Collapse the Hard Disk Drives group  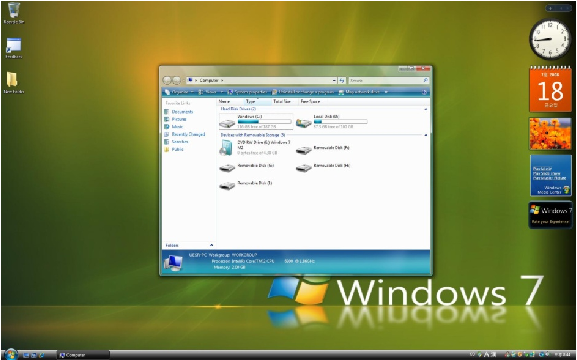point(426,109)
